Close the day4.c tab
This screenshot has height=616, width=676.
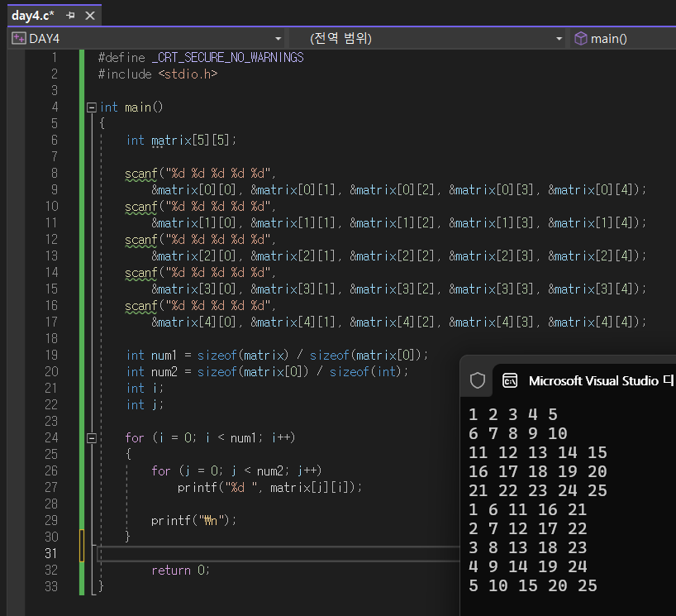(x=90, y=16)
